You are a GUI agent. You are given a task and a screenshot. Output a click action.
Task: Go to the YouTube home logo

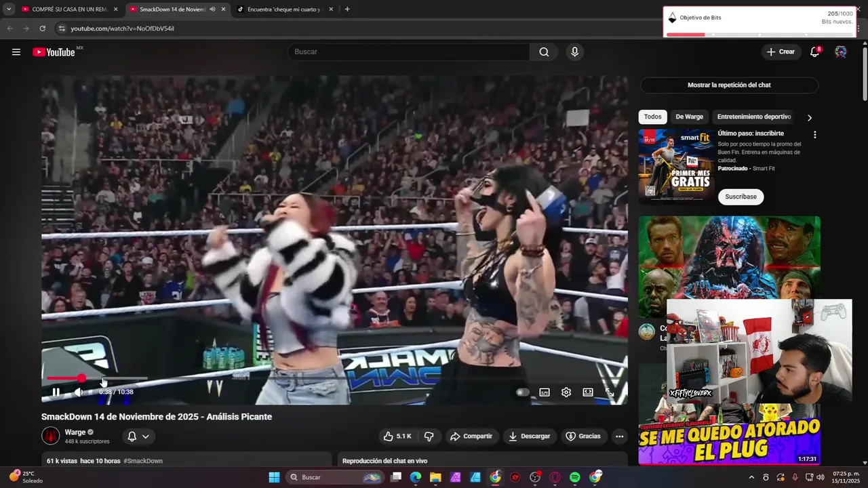(54, 52)
